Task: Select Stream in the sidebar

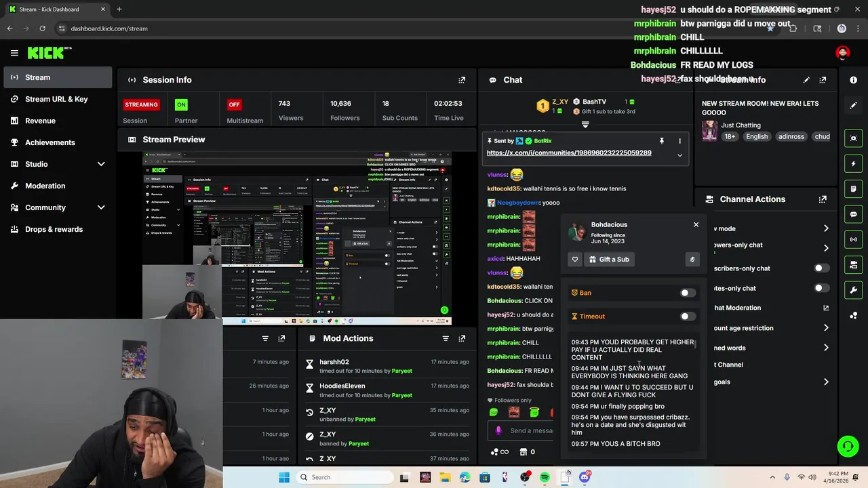Action: (58, 77)
